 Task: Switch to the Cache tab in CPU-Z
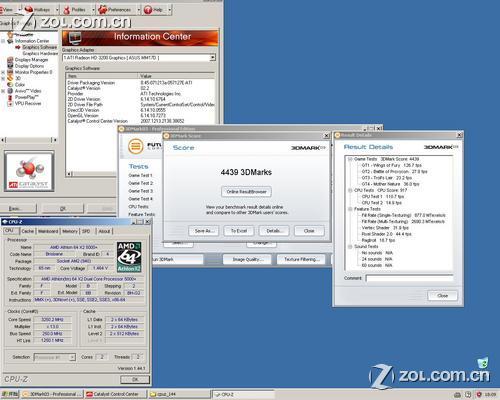tap(28, 231)
